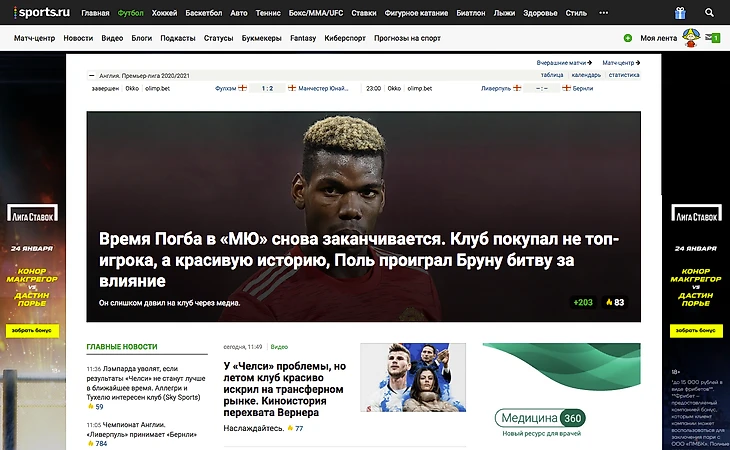Open the Моя лента link
The width and height of the screenshot is (730, 450).
(658, 38)
